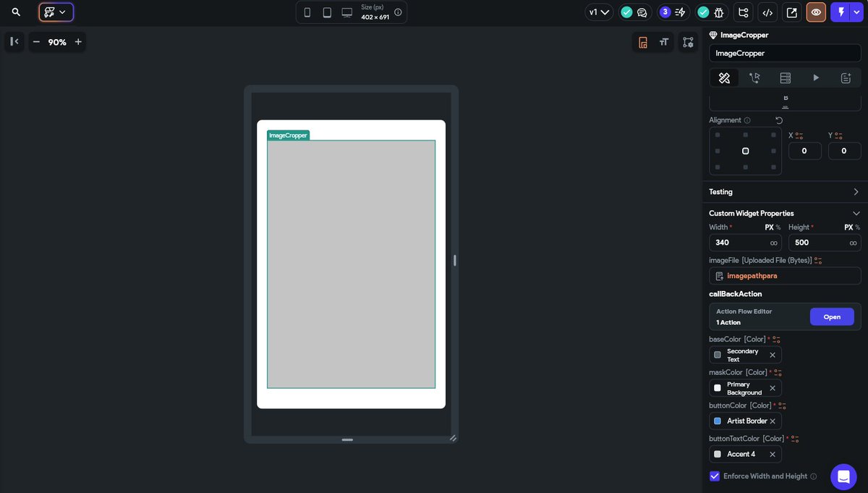Open the keyboard shortcuts command dropdown
The width and height of the screenshot is (868, 493).
click(56, 12)
